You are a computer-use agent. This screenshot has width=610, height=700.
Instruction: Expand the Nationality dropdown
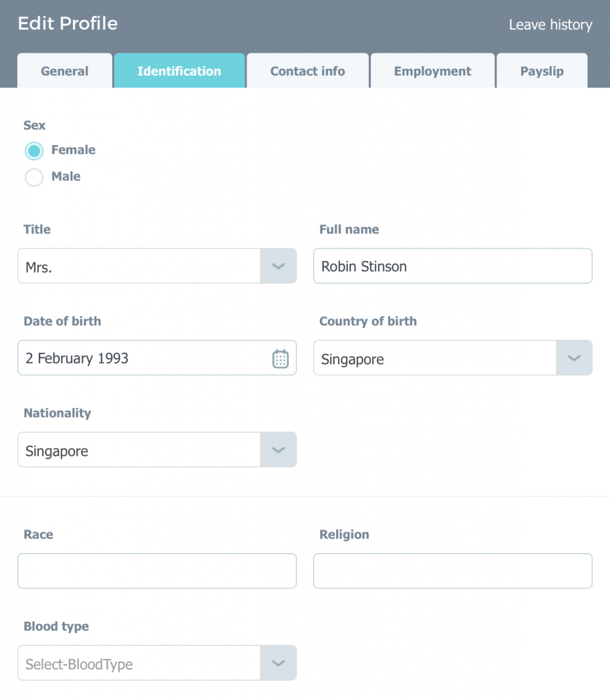click(278, 450)
